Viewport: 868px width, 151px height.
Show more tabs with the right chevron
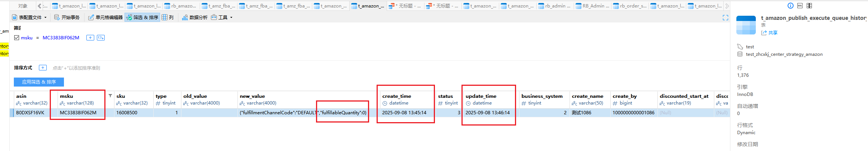pos(727,6)
